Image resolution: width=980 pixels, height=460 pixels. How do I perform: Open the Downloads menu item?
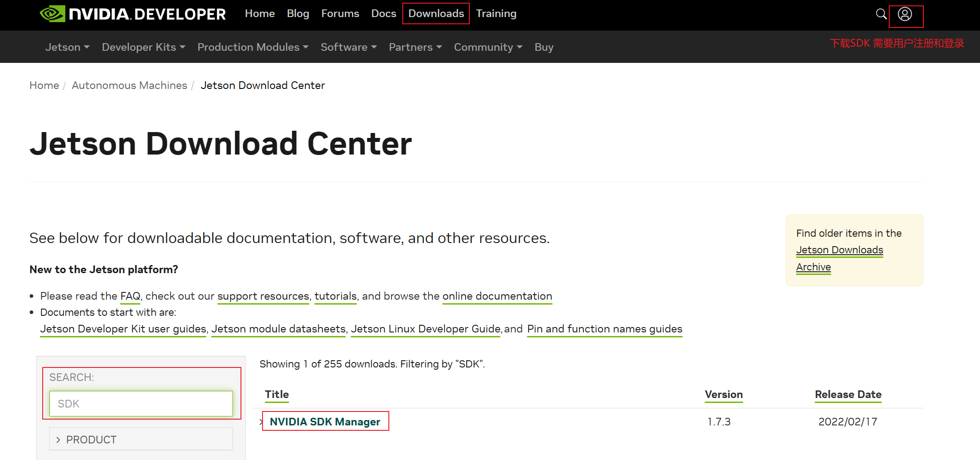436,13
